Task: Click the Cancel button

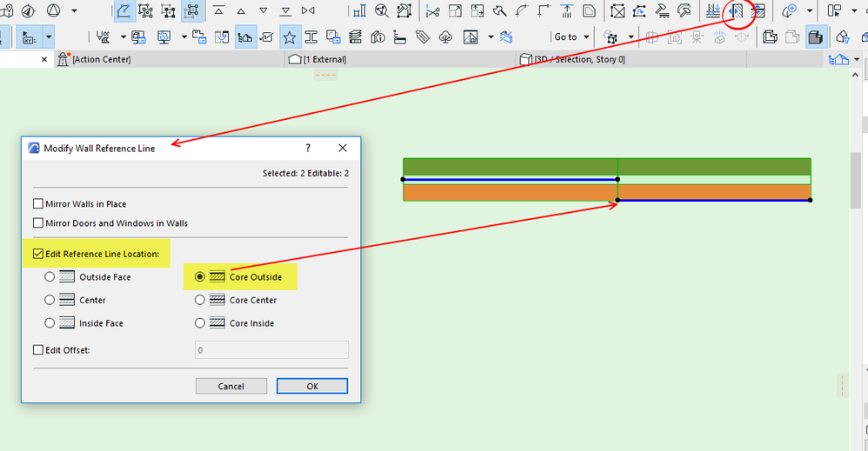Action: 230,386
